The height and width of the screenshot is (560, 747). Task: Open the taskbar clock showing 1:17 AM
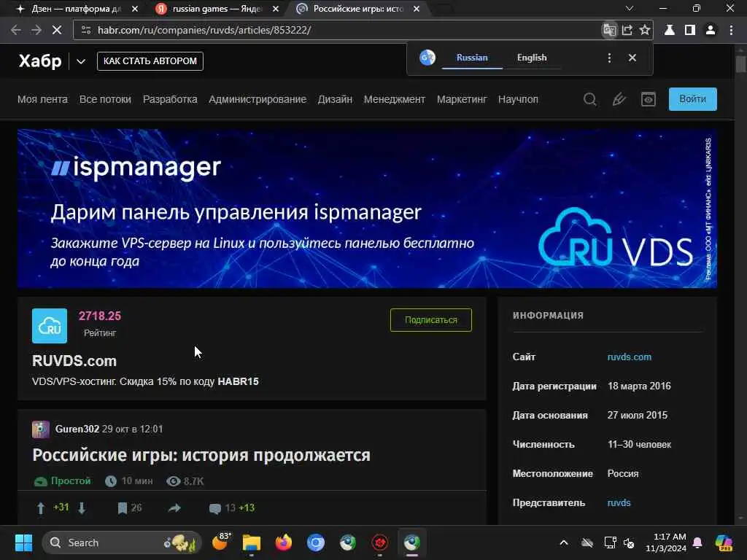click(666, 542)
